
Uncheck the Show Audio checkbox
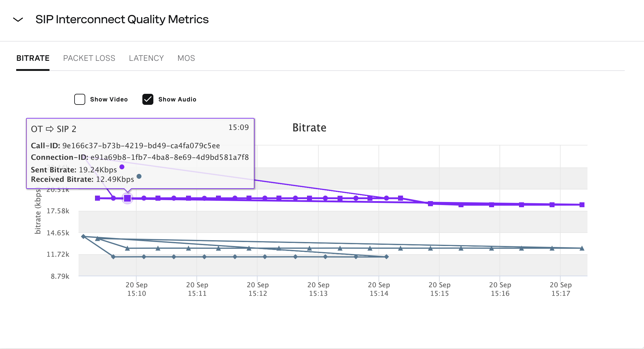tap(148, 99)
